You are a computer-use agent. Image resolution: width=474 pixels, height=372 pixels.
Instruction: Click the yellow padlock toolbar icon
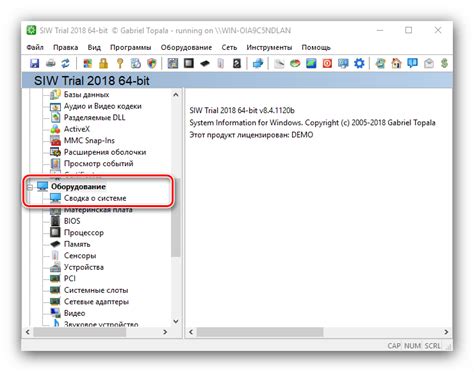tap(104, 63)
